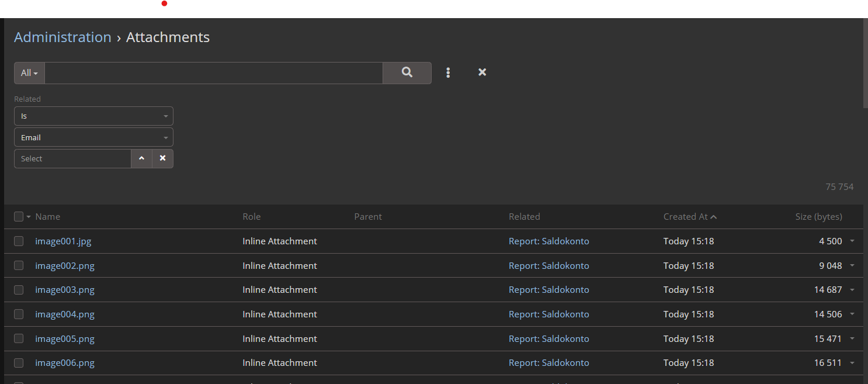Tick the checkbox for image001.jpg
This screenshot has width=868, height=384.
pos(19,241)
